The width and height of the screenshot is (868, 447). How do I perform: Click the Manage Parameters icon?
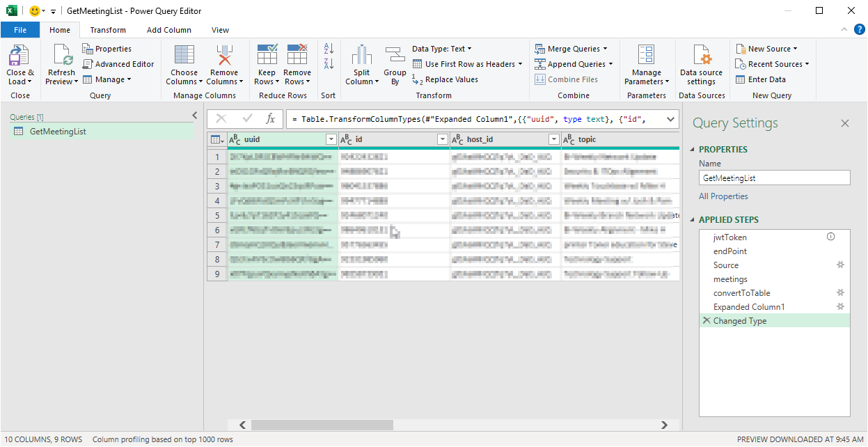click(x=647, y=55)
